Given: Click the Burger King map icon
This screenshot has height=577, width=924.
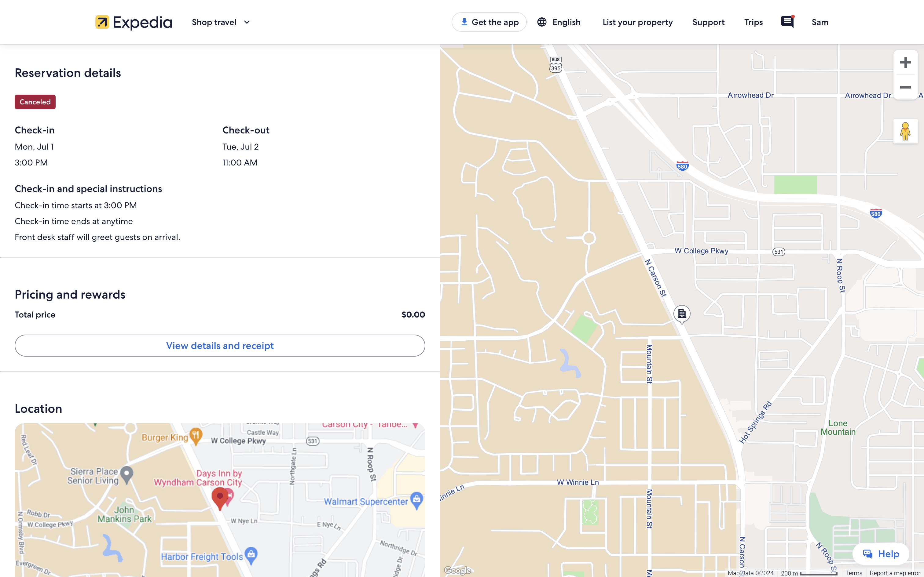Looking at the screenshot, I should tap(196, 435).
